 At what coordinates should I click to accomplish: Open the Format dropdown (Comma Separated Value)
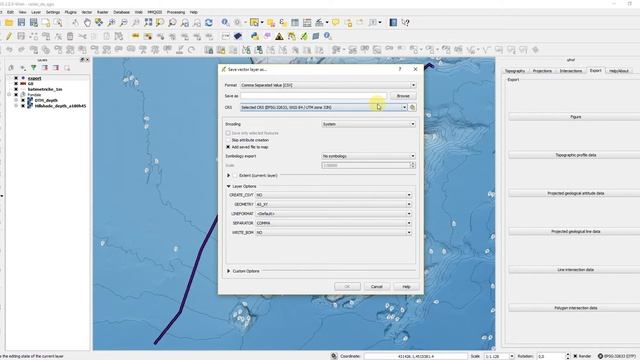[328, 85]
